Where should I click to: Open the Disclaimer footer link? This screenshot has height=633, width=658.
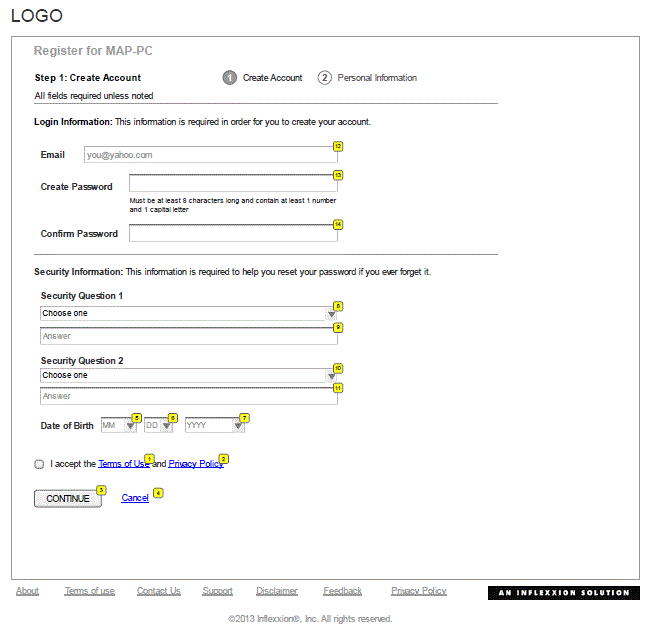pos(277,591)
